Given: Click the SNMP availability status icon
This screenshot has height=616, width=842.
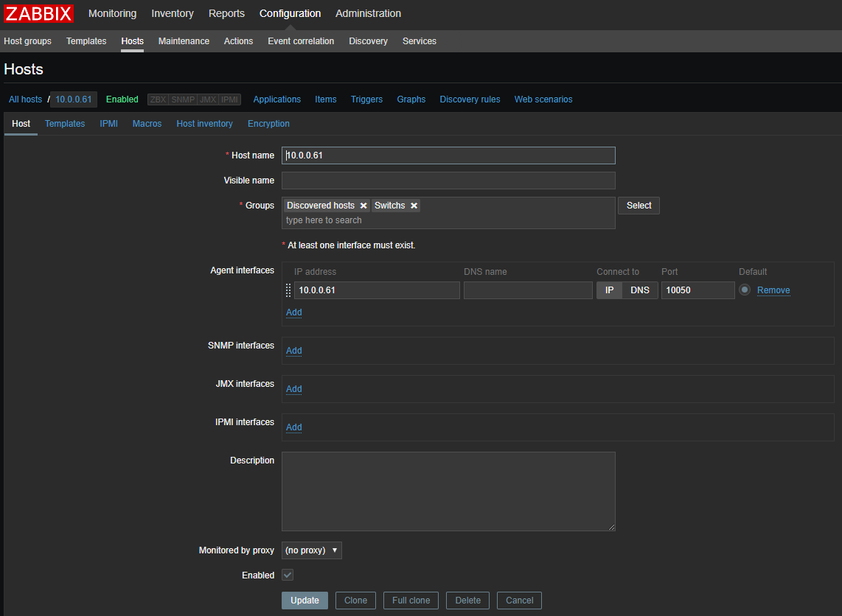Looking at the screenshot, I should [x=183, y=99].
